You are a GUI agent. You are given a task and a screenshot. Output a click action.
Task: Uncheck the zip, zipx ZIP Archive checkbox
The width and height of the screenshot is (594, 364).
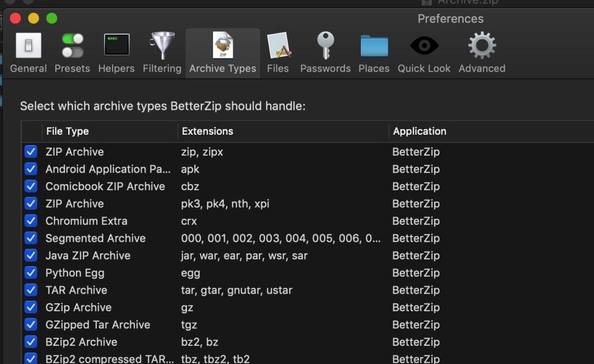point(31,152)
